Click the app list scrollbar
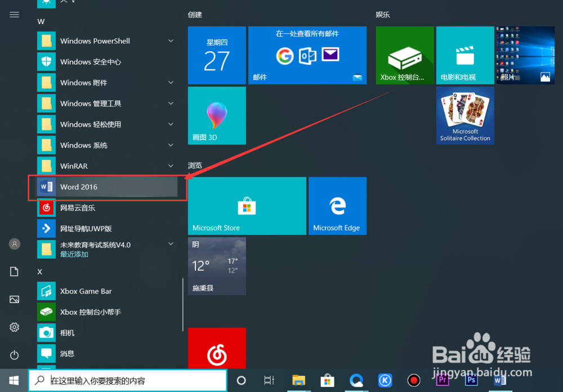The width and height of the screenshot is (563, 392). [x=183, y=304]
